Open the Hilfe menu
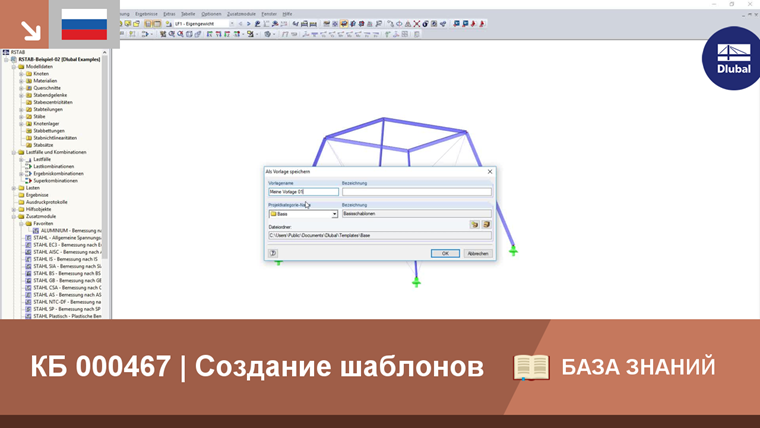760x428 pixels. click(x=287, y=14)
